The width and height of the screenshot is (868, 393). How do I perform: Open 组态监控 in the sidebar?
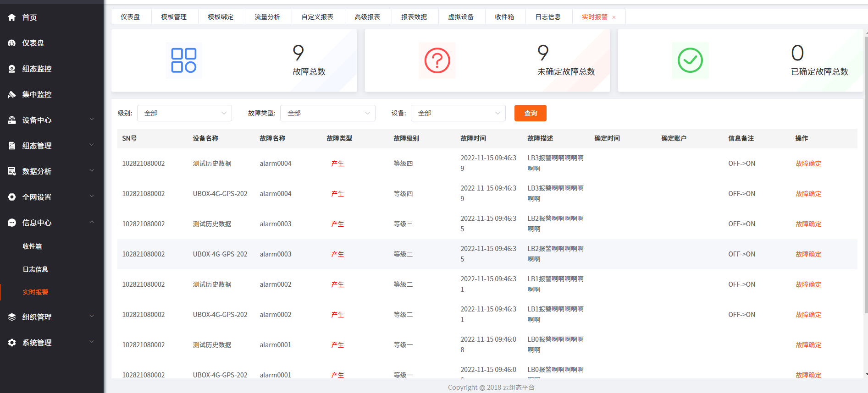coord(37,69)
